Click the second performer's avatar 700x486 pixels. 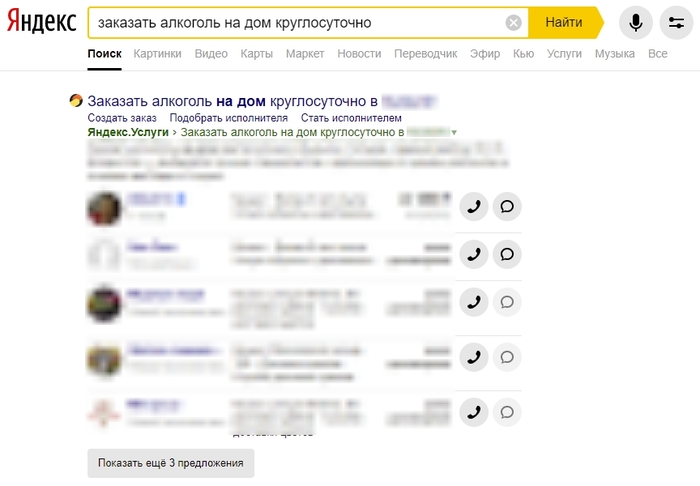coord(104,255)
